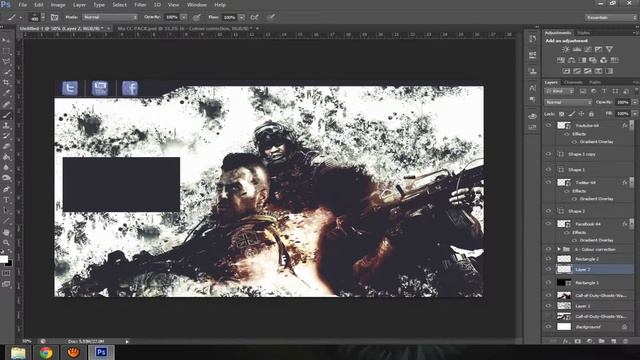Select the Pen tool in the toolbox
Viewport: 640px width, 360px height.
[6, 189]
